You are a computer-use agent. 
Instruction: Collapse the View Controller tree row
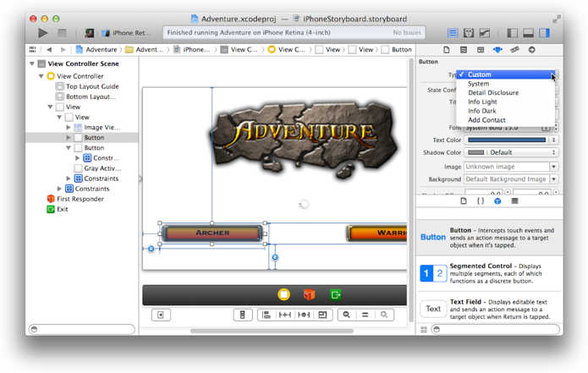coord(41,76)
